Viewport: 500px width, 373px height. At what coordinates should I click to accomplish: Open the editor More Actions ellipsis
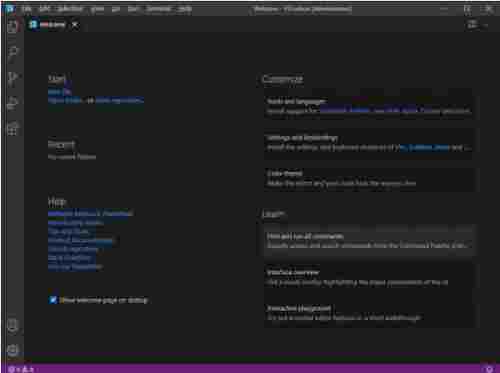(x=485, y=25)
